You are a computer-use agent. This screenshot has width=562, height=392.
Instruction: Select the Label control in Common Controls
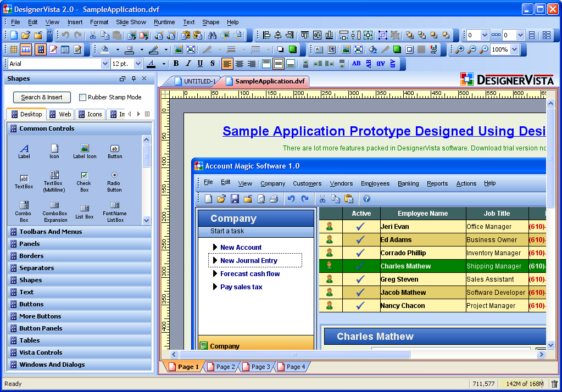point(24,151)
